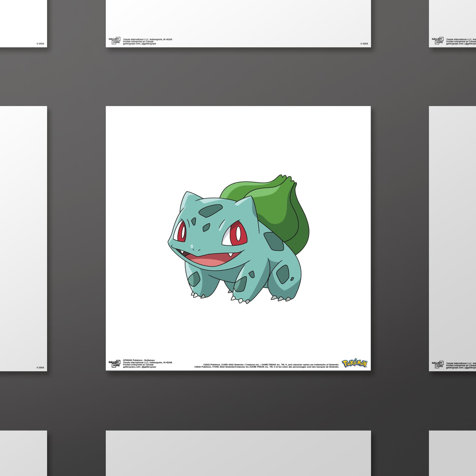Viewport: 476px width, 476px height.
Task: Click the French 'sont des marques de Nintendo' line
Action: click(x=267, y=367)
